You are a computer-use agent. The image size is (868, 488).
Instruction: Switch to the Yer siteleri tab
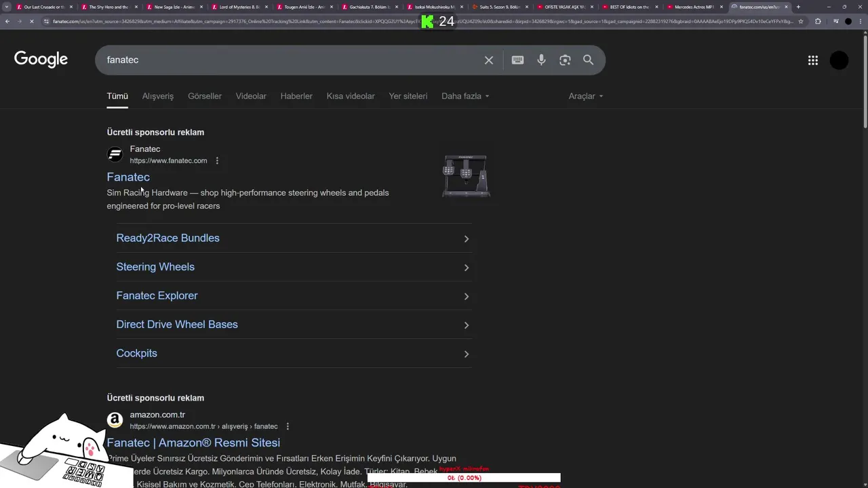[x=408, y=96]
